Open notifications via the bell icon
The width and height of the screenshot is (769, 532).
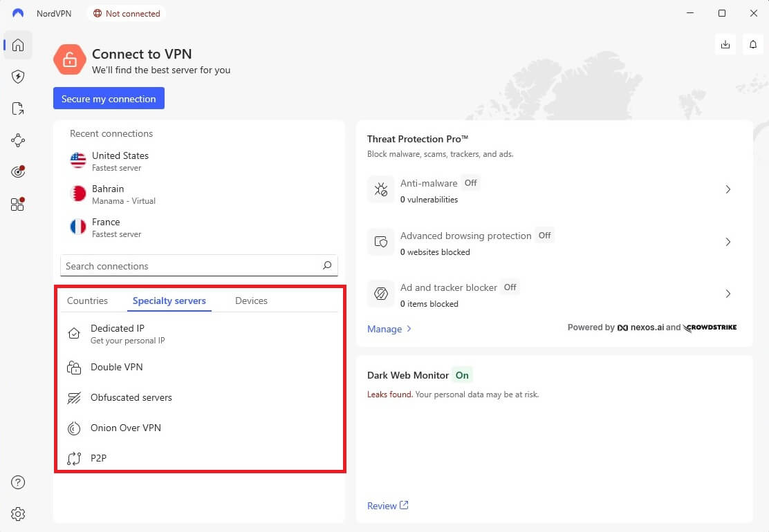tap(753, 44)
